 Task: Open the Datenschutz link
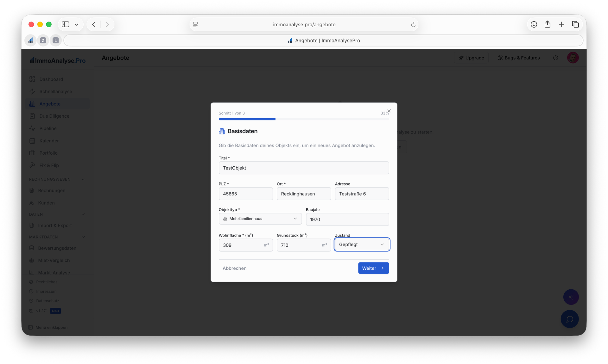(x=47, y=301)
